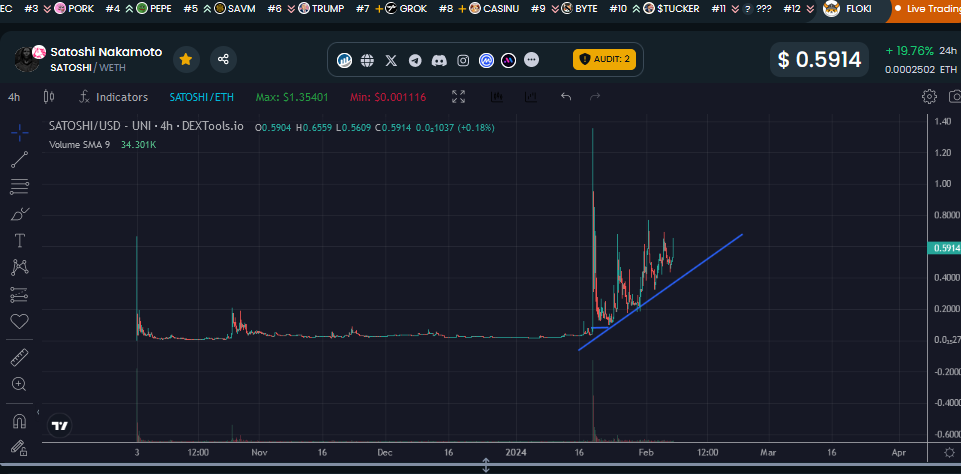Click the SATOSHI/USD chart title legend
This screenshot has width=961, height=474.
[146, 126]
